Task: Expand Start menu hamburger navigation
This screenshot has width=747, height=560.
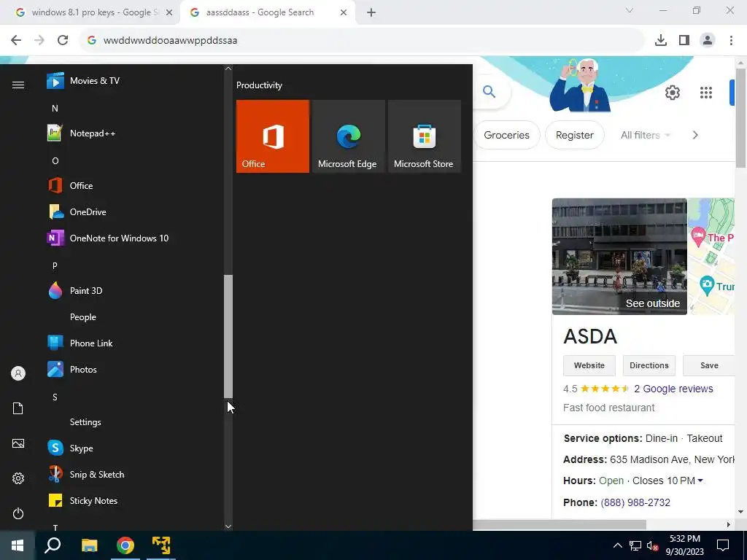Action: click(x=18, y=85)
